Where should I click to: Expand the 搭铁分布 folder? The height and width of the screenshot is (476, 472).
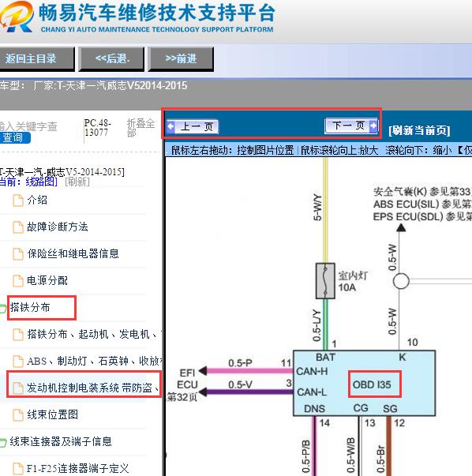point(30,308)
